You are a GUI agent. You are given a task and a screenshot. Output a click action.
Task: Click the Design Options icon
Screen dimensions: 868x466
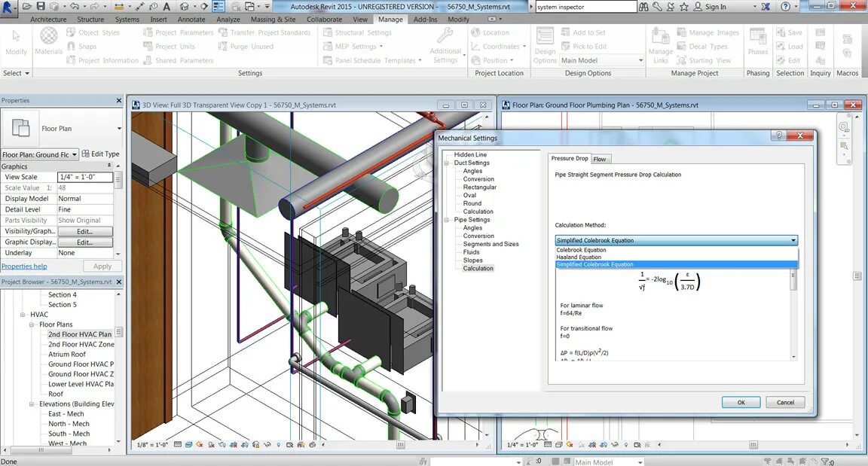click(545, 36)
